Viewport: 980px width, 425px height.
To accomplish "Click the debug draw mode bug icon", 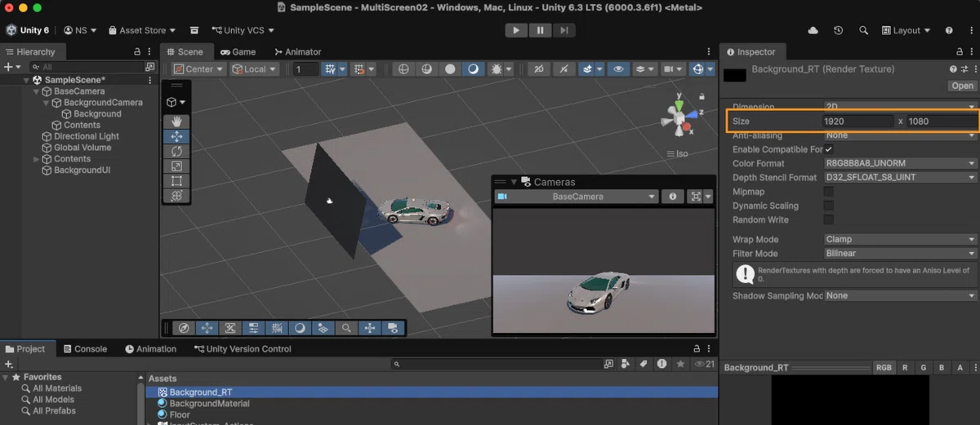I will coord(496,69).
